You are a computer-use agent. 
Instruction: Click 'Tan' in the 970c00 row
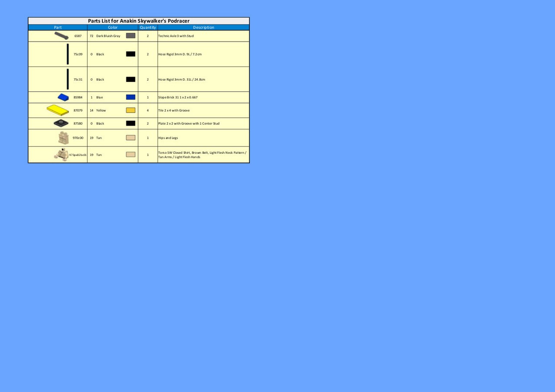point(99,138)
